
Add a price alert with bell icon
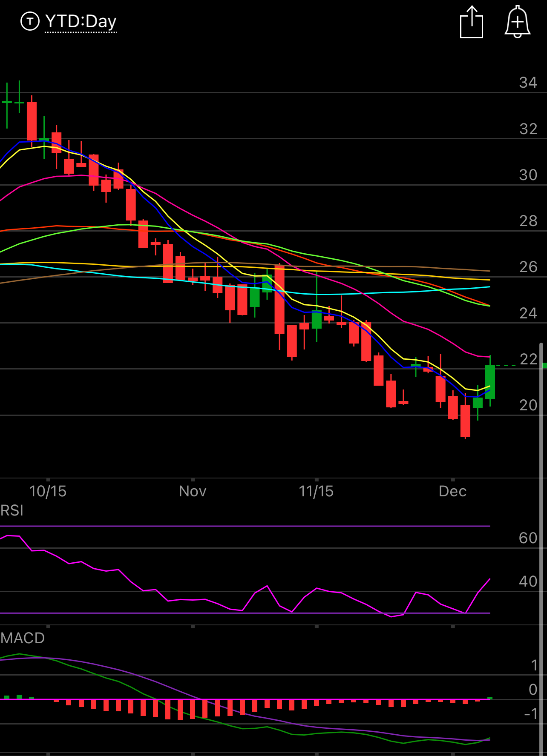(518, 22)
